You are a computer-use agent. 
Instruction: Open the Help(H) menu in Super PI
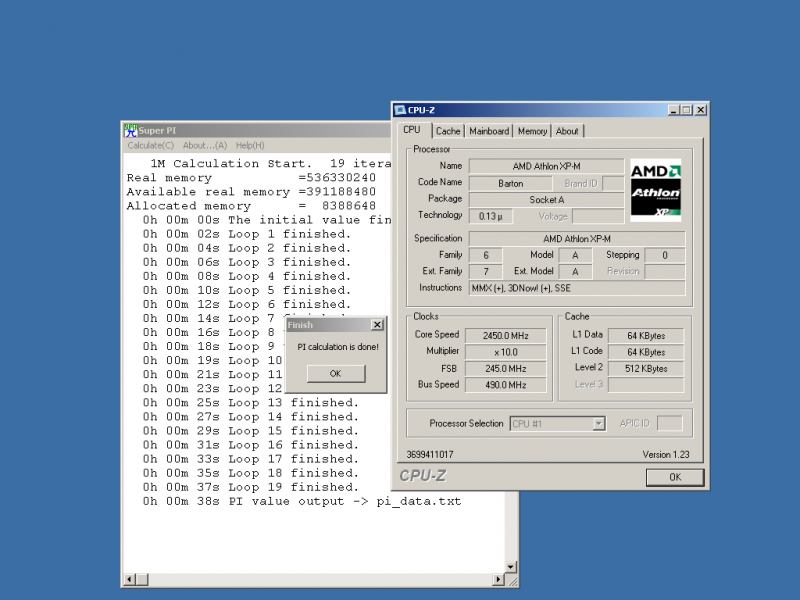point(250,145)
